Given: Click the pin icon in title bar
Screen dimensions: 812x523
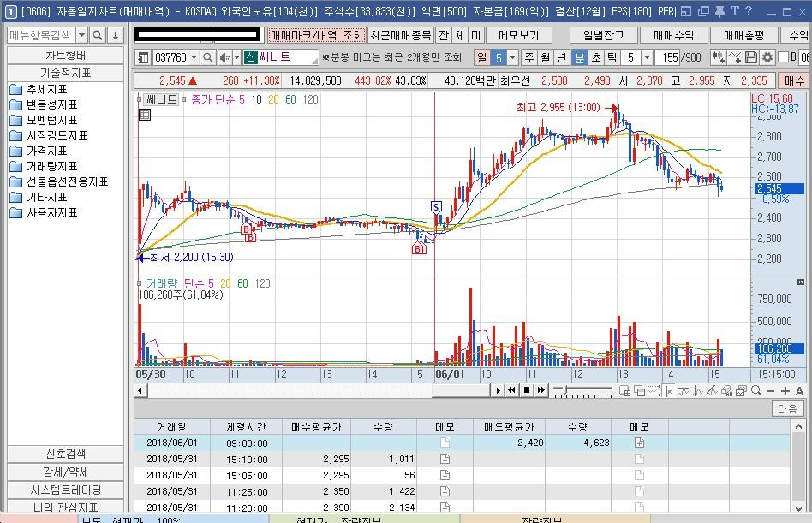Looking at the screenshot, I should click(719, 11).
